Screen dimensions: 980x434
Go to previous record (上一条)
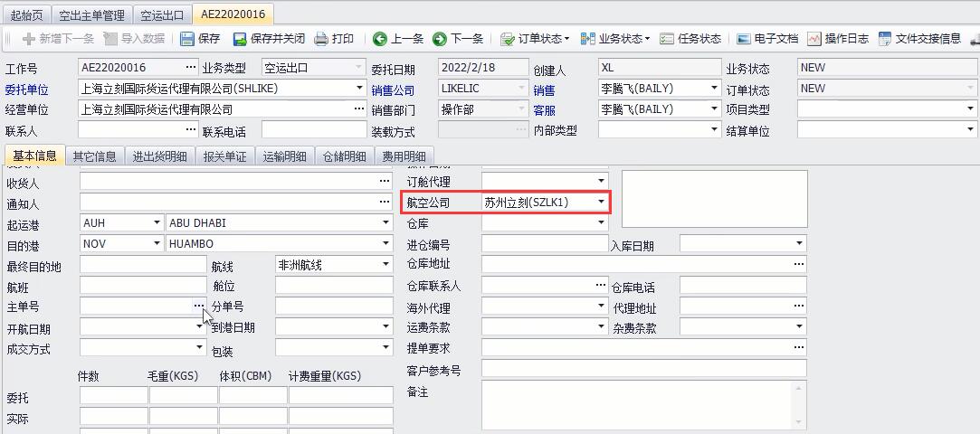click(380, 39)
